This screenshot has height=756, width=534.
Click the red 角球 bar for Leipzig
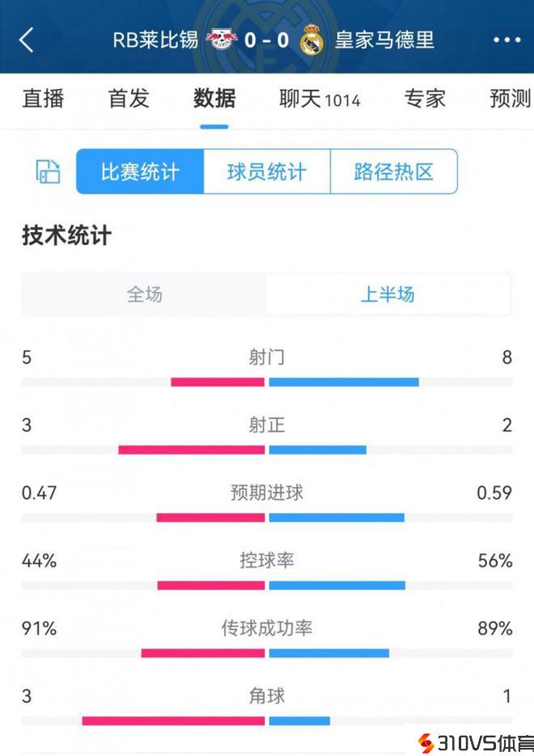[173, 720]
